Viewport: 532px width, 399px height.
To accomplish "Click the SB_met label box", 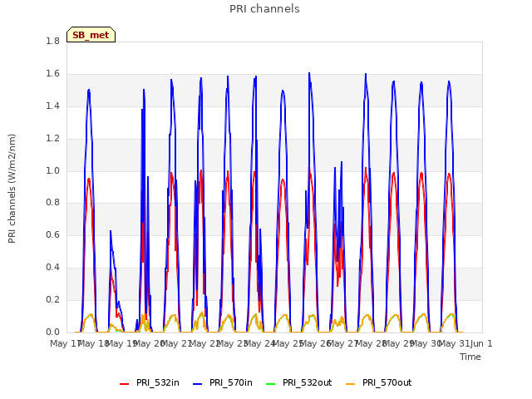I will (91, 35).
